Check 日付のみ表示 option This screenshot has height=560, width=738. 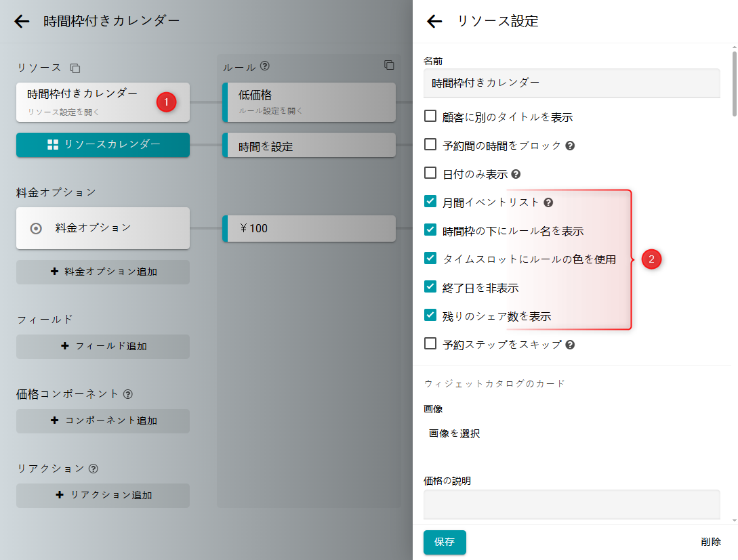tap(430, 173)
